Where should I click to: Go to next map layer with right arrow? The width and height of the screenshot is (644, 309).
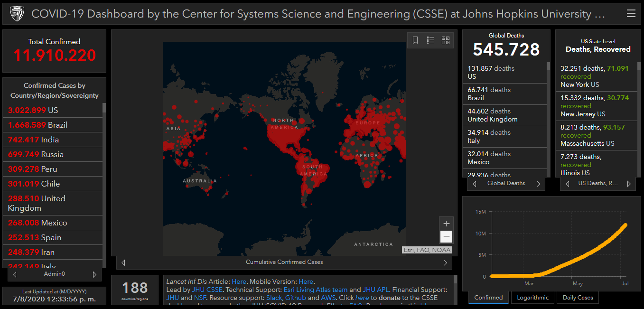coord(445,262)
